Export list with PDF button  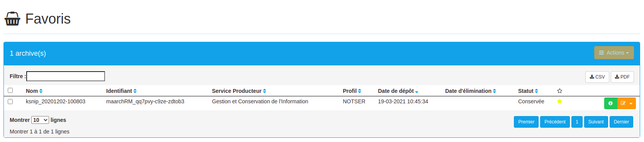point(622,77)
